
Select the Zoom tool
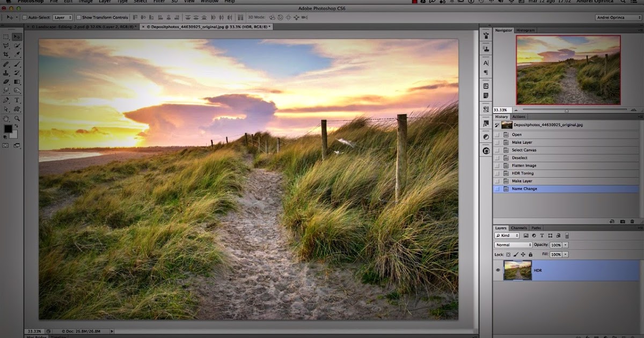click(17, 118)
